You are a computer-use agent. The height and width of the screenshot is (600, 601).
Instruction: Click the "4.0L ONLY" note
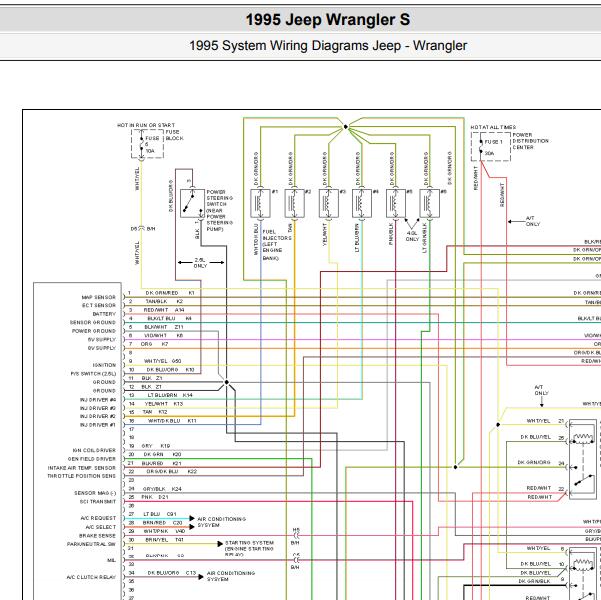412,236
